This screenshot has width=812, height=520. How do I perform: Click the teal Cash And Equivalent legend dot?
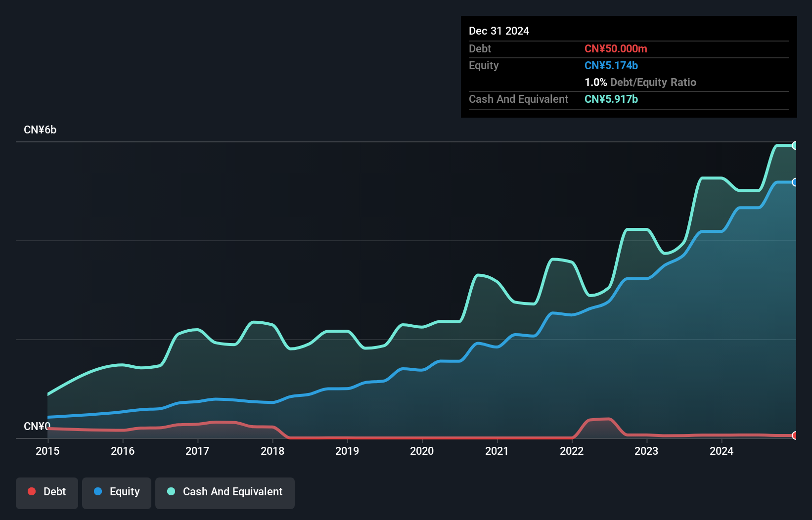pos(171,491)
